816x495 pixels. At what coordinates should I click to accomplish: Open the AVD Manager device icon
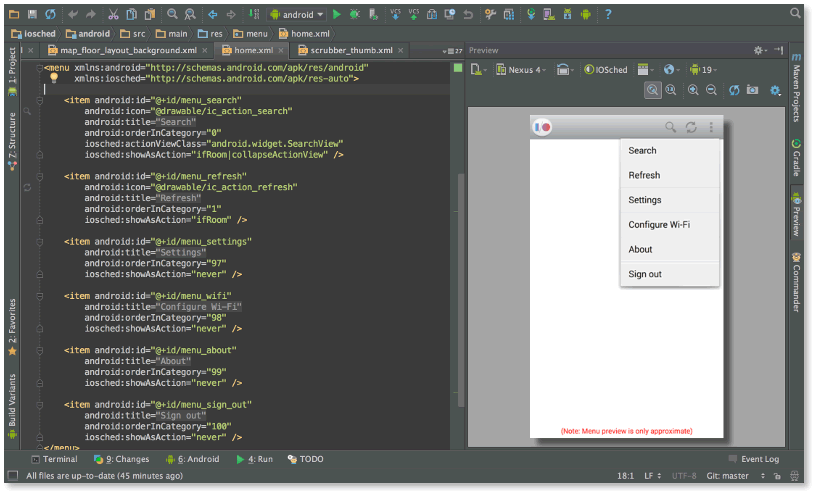click(549, 15)
